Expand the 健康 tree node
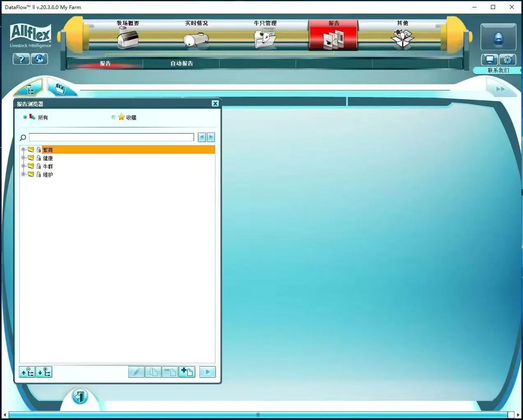This screenshot has height=420, width=523. (23, 158)
